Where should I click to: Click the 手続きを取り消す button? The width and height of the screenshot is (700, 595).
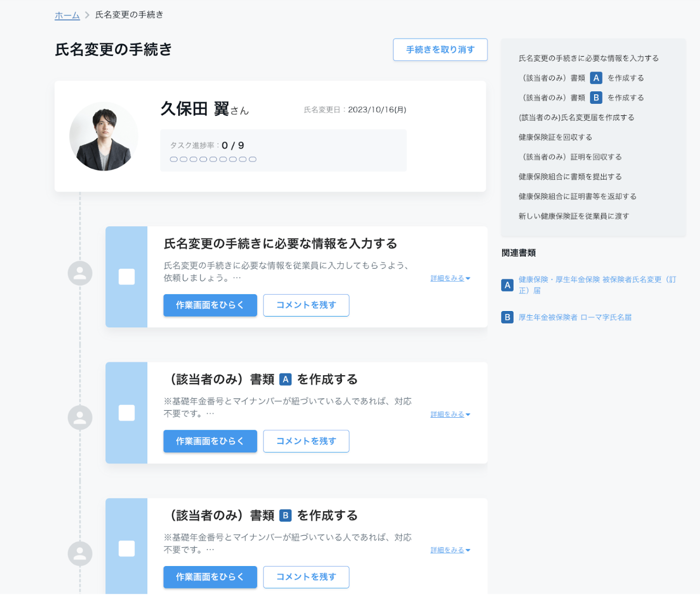point(440,49)
